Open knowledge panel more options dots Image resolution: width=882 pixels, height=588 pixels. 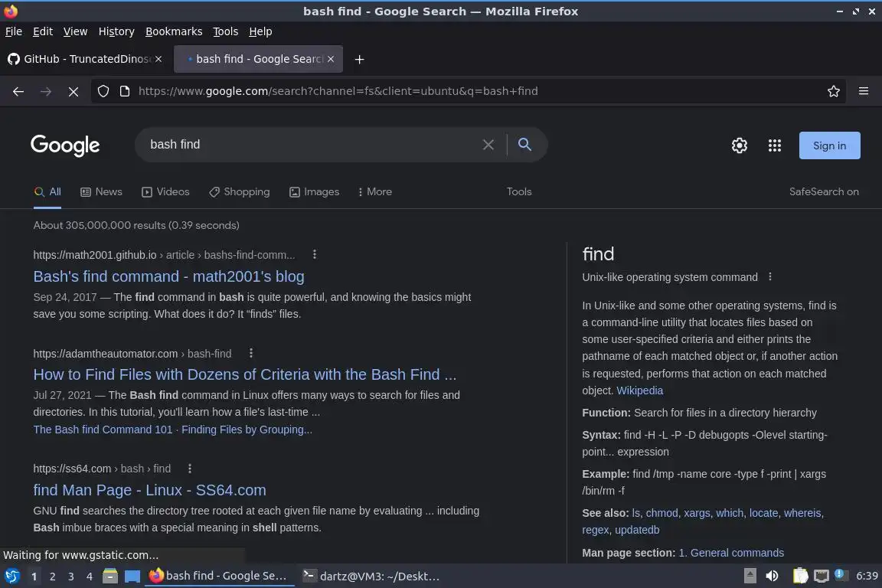(770, 277)
